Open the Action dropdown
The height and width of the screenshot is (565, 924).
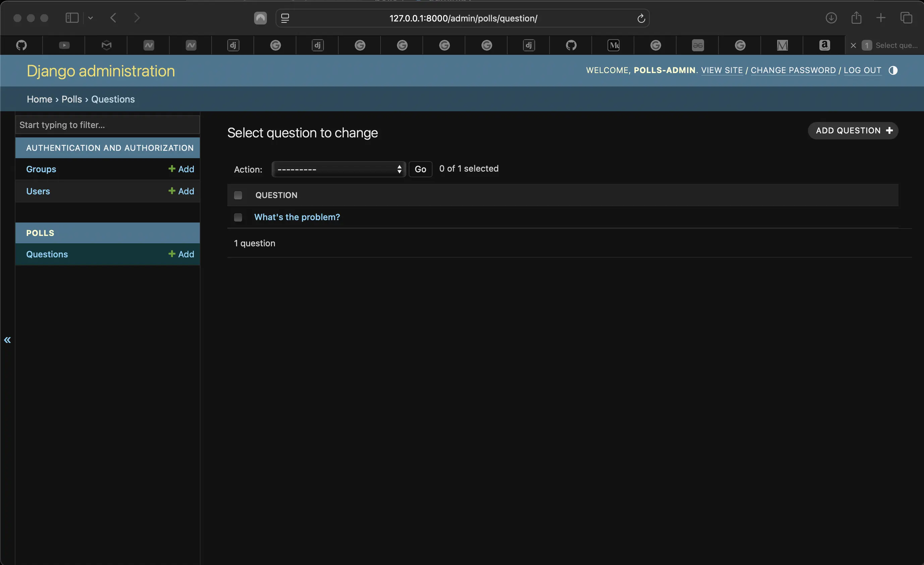point(339,170)
